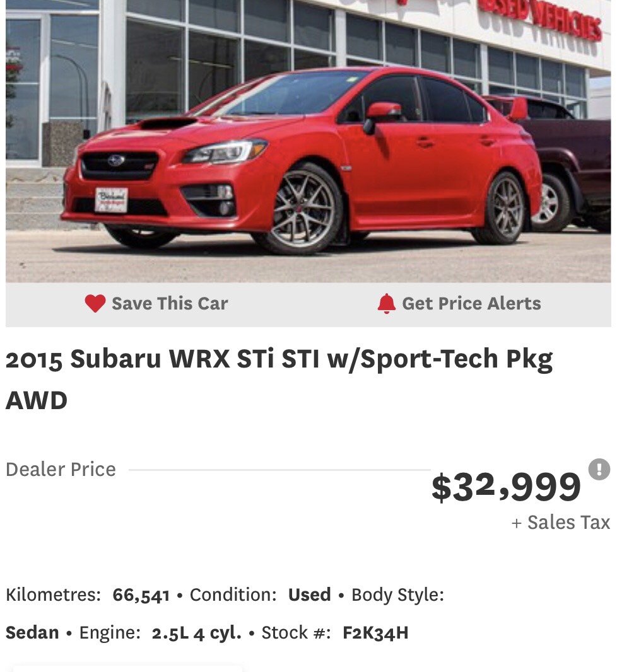Select the Used condition value
The image size is (617, 672).
coord(309,595)
